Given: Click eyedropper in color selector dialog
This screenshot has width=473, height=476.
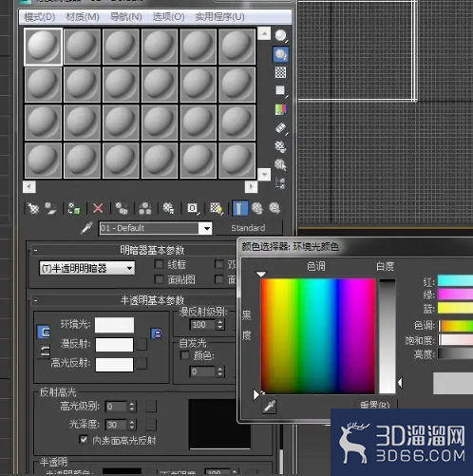Looking at the screenshot, I should tap(270, 407).
